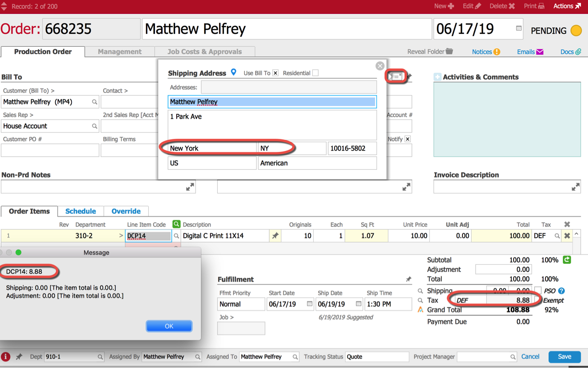Open the Job Costs & Approvals tab
This screenshot has width=588, height=368.
click(205, 52)
